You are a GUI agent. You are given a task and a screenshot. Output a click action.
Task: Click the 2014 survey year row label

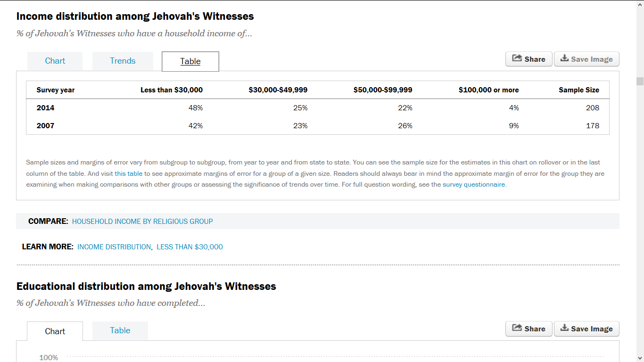(45, 108)
